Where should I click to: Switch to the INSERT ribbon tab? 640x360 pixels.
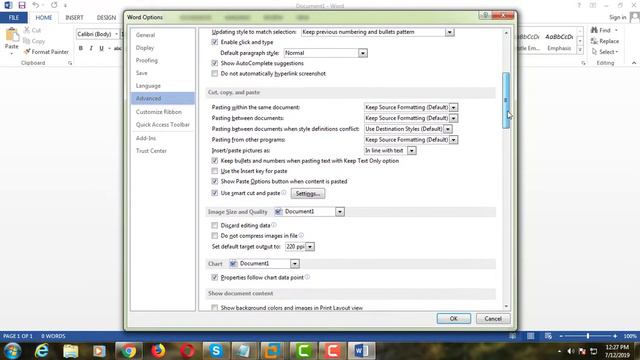[x=74, y=18]
